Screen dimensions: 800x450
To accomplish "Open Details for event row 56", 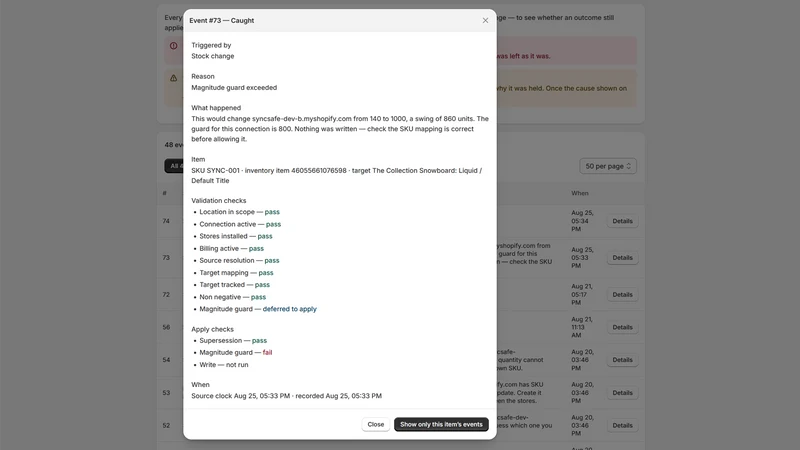I will point(622,328).
